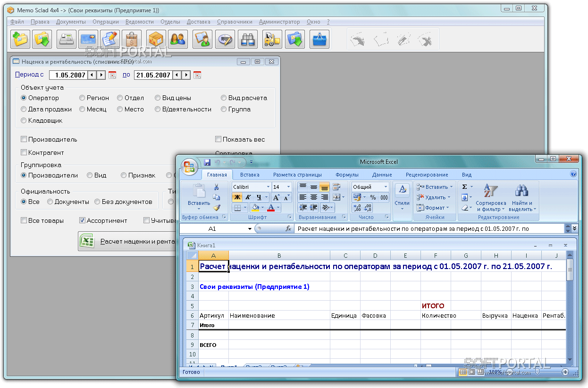Click the fill color paint bucket swatch
The width and height of the screenshot is (588, 388).
tap(255, 208)
